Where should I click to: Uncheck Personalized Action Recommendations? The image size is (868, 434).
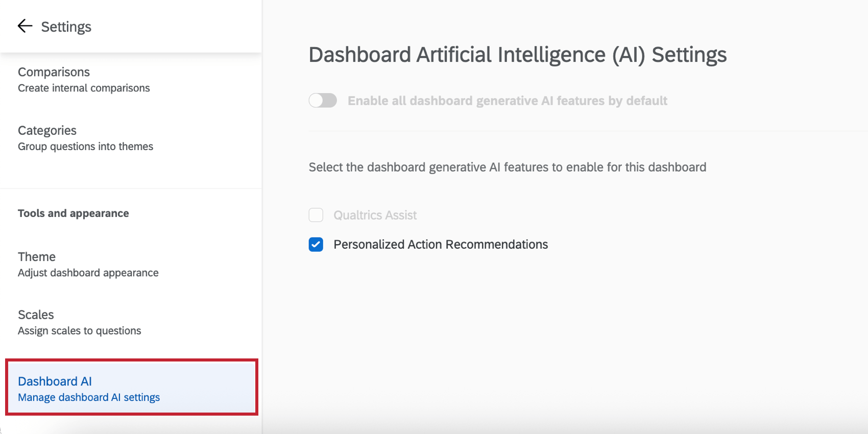316,245
